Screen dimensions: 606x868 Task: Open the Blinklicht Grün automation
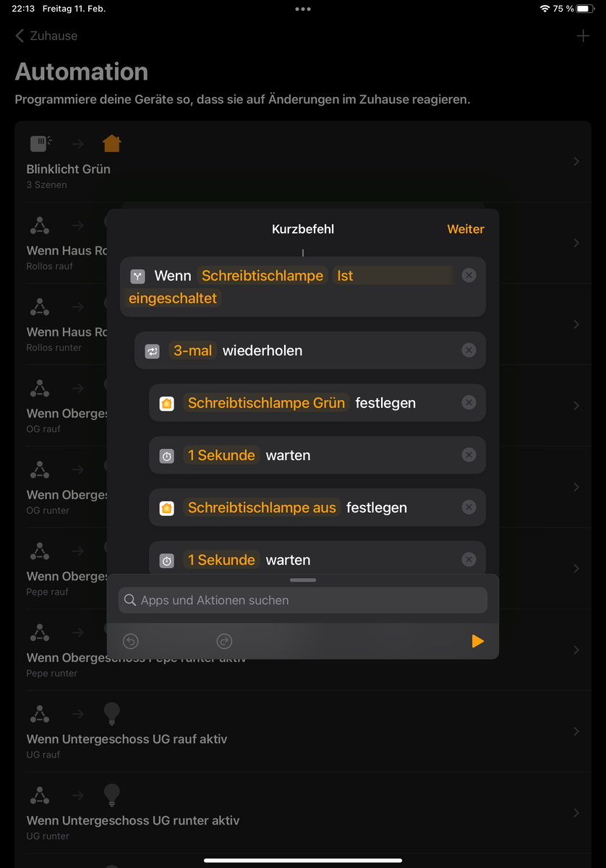(x=69, y=169)
